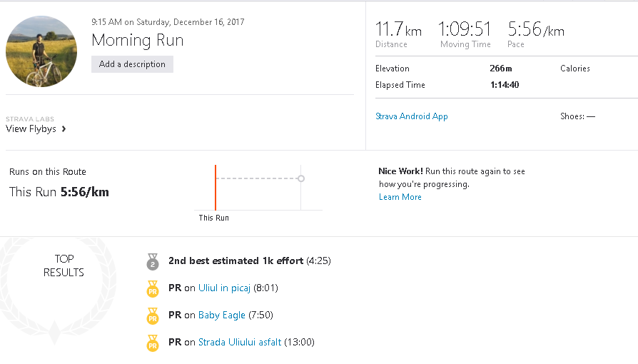The height and width of the screenshot is (364, 638).
Task: Click the PR medal beside Baby Eagle
Action: click(153, 316)
